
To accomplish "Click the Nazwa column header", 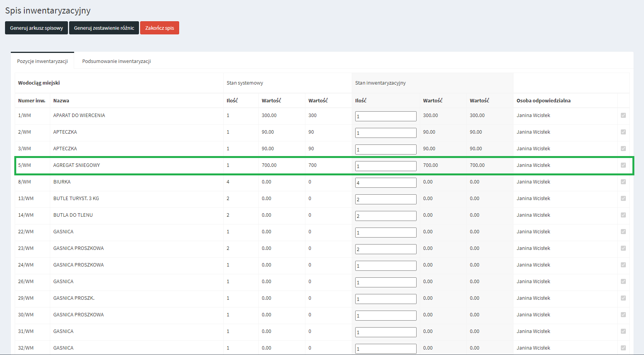I will pyautogui.click(x=61, y=100).
